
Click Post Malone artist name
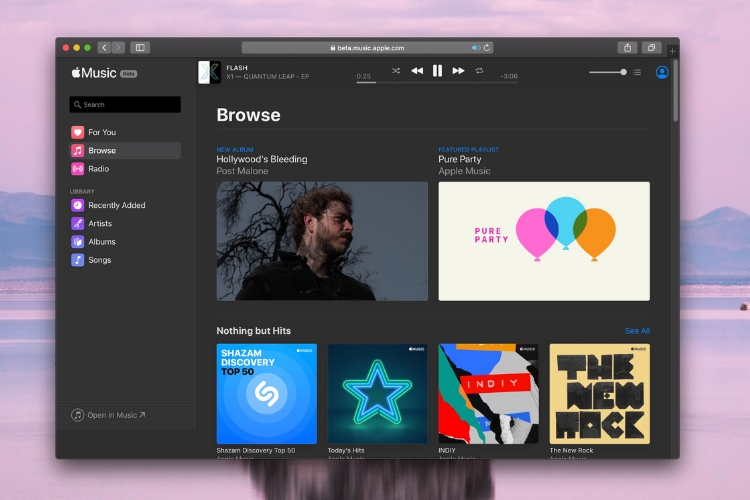[242, 171]
